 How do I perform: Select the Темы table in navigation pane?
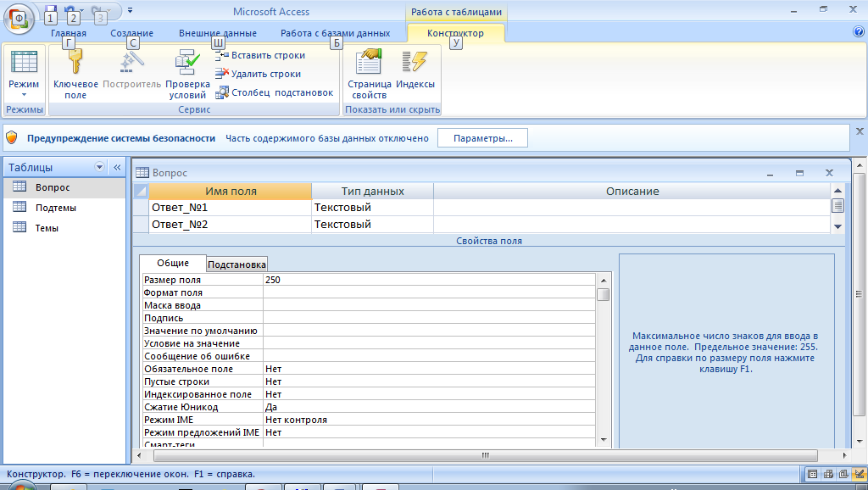pos(64,227)
